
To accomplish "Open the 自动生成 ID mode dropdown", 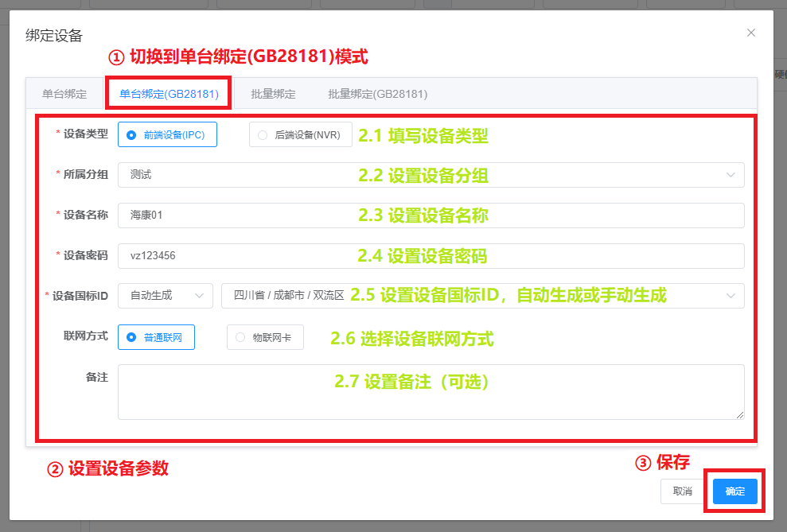I will tap(166, 296).
